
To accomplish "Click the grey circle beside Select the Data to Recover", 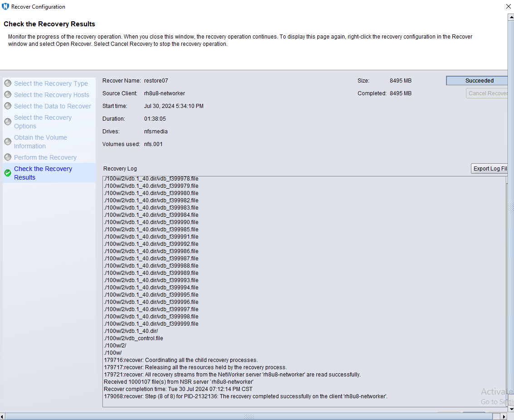I will (x=8, y=106).
